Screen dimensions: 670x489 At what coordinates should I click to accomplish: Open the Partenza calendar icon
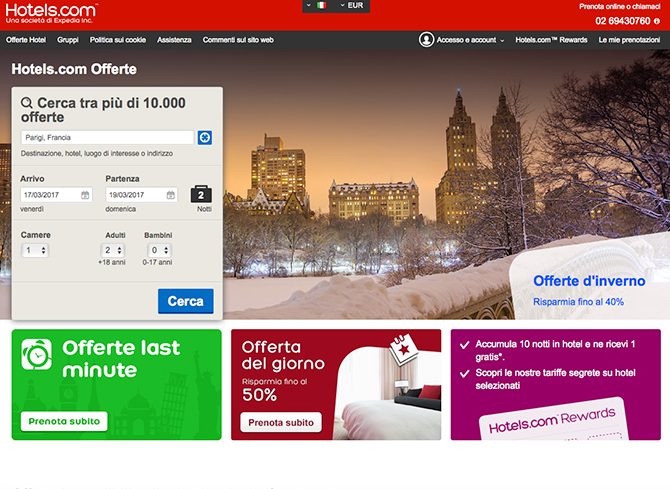tap(170, 195)
